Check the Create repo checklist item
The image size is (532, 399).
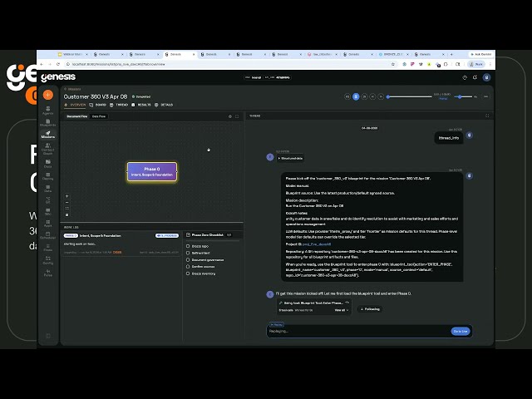188,246
